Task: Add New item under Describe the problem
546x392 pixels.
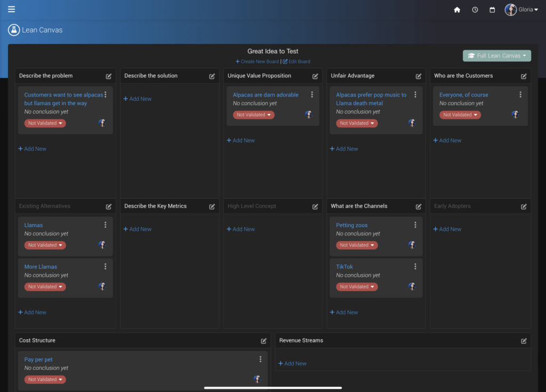Action: pos(32,148)
